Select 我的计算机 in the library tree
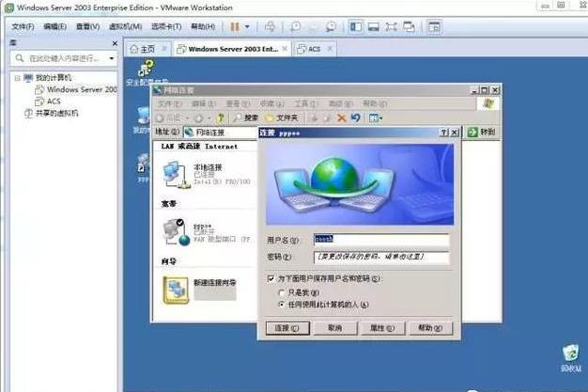The image size is (588, 392). click(x=54, y=78)
